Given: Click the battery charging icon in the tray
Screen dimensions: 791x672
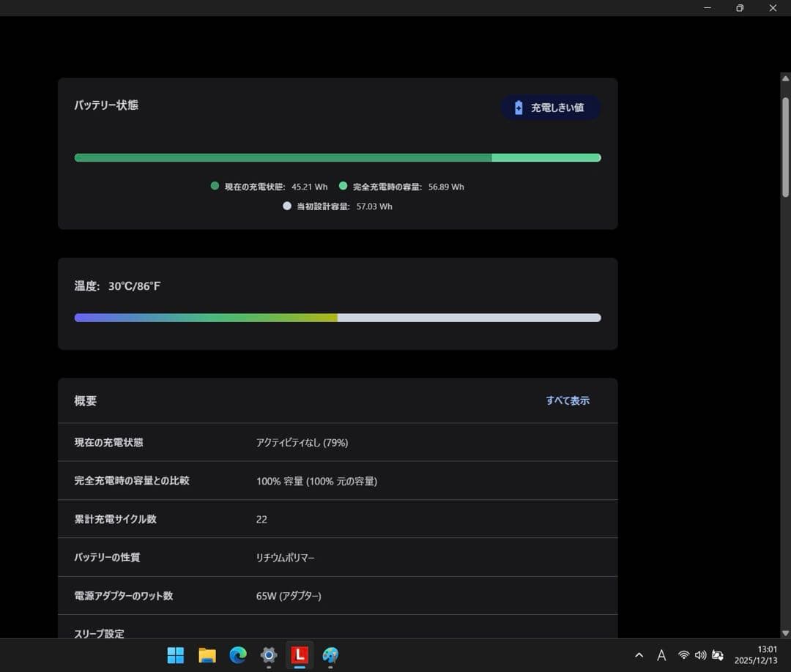Looking at the screenshot, I should (718, 655).
